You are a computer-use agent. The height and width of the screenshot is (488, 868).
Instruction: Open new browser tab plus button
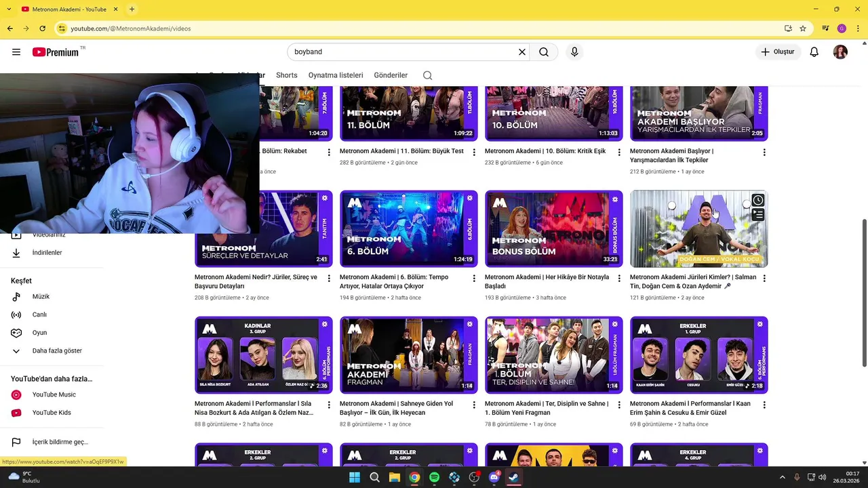tap(132, 9)
